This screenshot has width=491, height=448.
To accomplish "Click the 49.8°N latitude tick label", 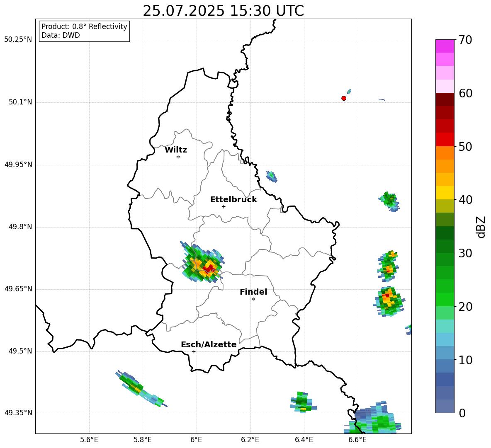I will [x=20, y=227].
